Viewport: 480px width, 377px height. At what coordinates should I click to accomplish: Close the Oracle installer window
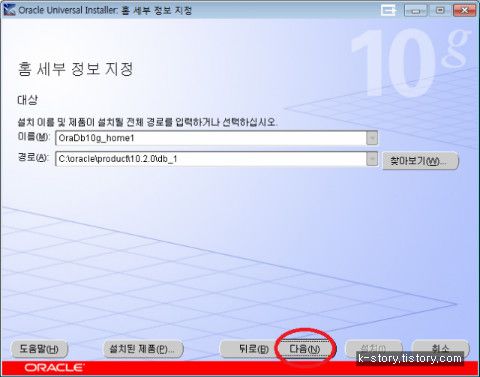tap(464, 11)
